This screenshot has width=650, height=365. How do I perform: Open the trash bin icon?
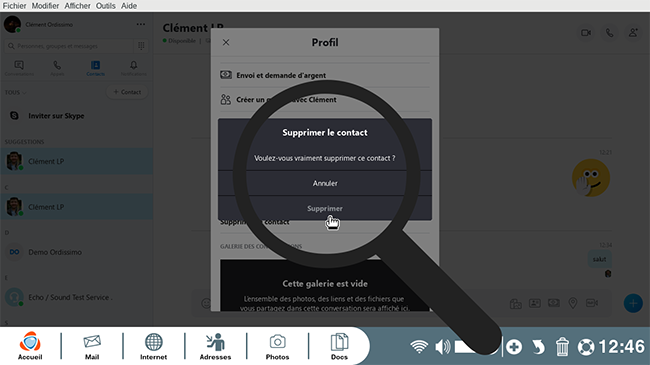(x=562, y=347)
